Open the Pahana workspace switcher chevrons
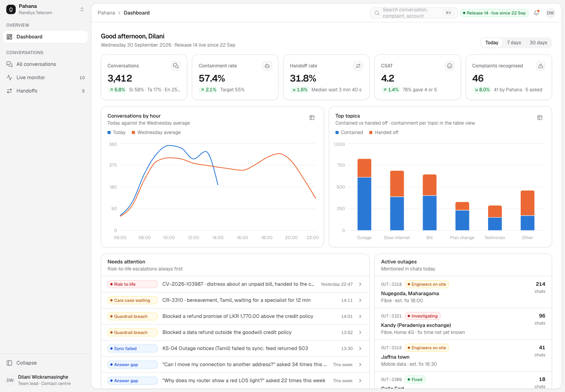The height and width of the screenshot is (392, 565). 82,9
